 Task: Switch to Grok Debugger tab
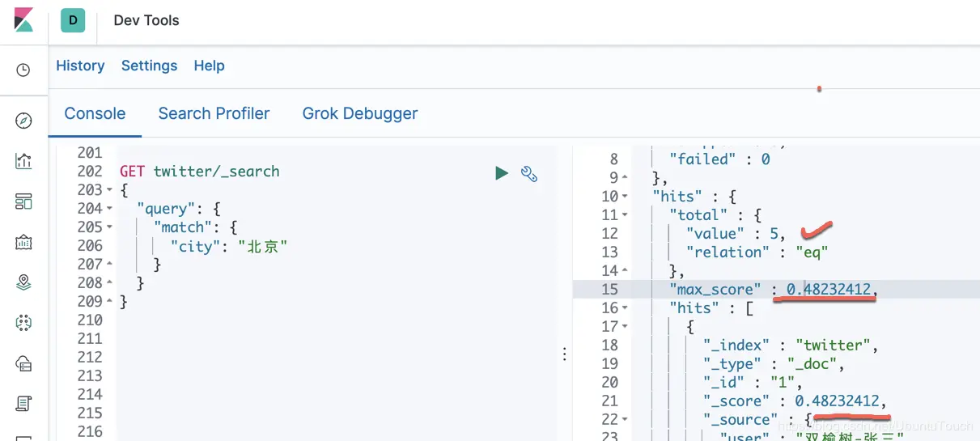coord(360,113)
